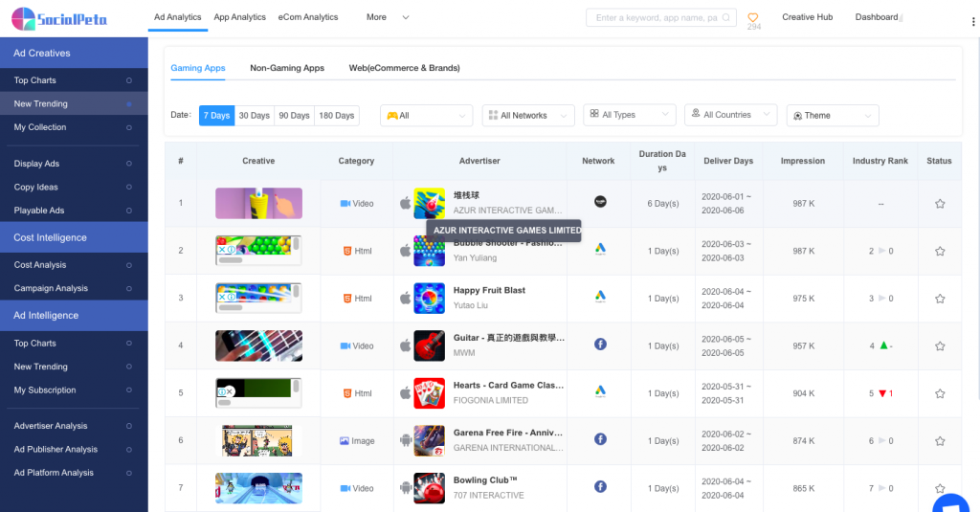Screen dimensions: 980x512
Task: Select the 90 Days date range
Action: coord(295,116)
